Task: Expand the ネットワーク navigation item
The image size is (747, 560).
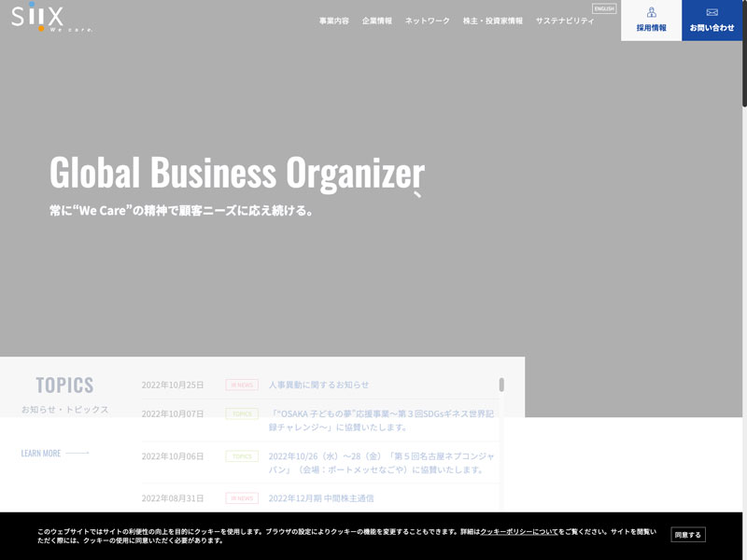Action: pyautogui.click(x=427, y=21)
